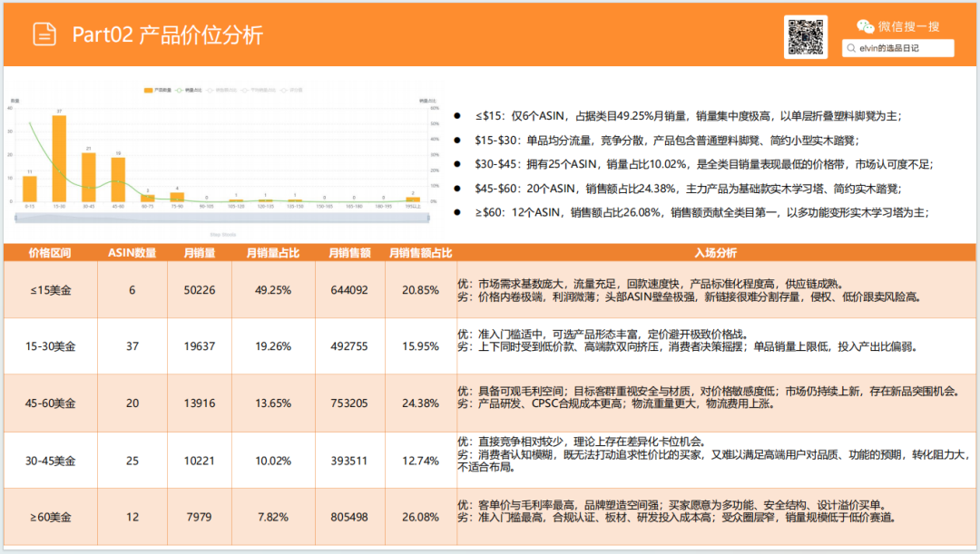Click the '20.85%' revenue share cell

click(x=420, y=290)
